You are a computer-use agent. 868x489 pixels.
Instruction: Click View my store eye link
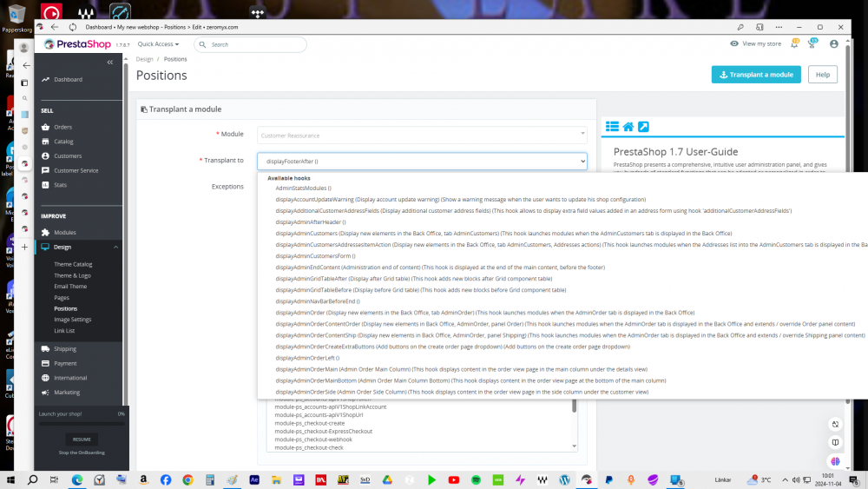[x=756, y=43]
